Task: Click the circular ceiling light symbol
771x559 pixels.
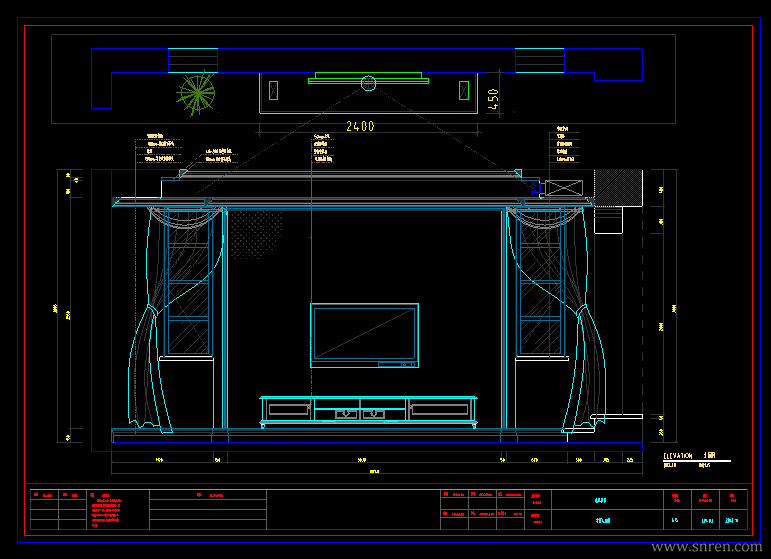Action: pos(368,83)
